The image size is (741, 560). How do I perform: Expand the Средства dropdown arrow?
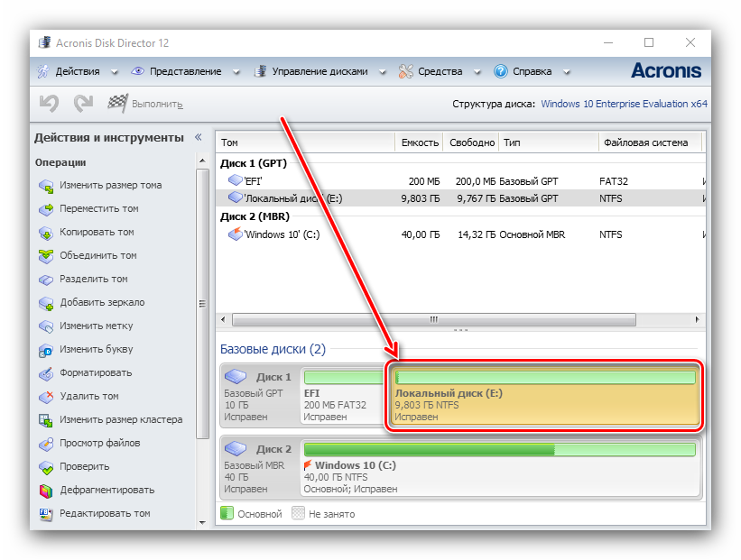pyautogui.click(x=479, y=72)
